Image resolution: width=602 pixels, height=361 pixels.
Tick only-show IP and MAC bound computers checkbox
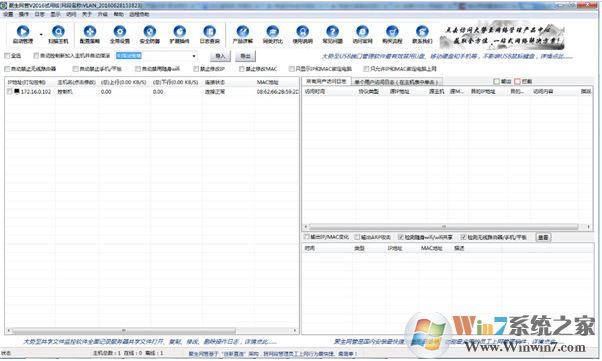click(x=291, y=69)
